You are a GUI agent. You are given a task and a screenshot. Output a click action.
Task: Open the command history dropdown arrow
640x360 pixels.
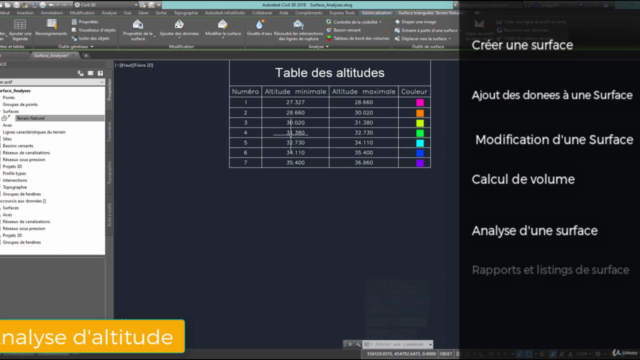430,344
